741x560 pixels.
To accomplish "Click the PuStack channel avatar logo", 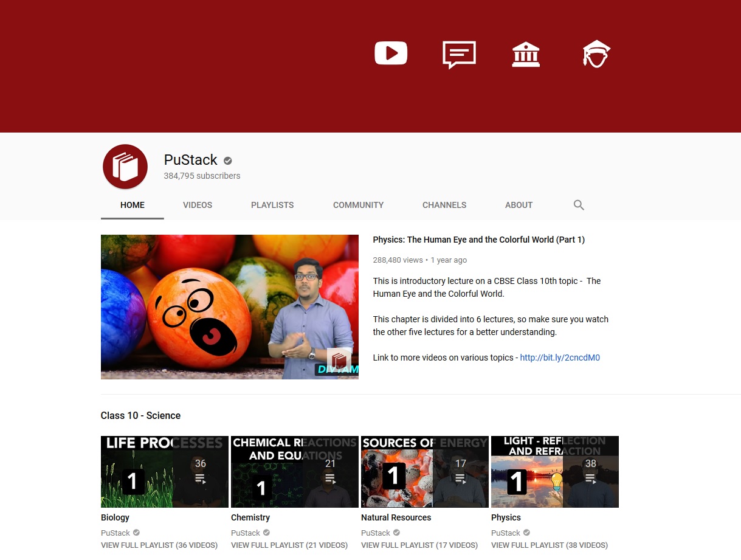I will click(x=125, y=167).
